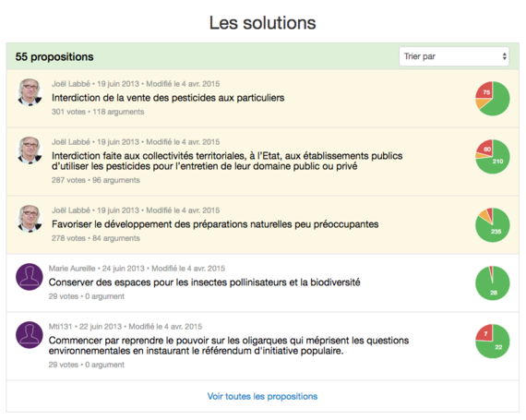Click Joël Labbé's avatar on the collectivités territoriales proposal
Viewport: 526px width, 420px height.
click(30, 150)
